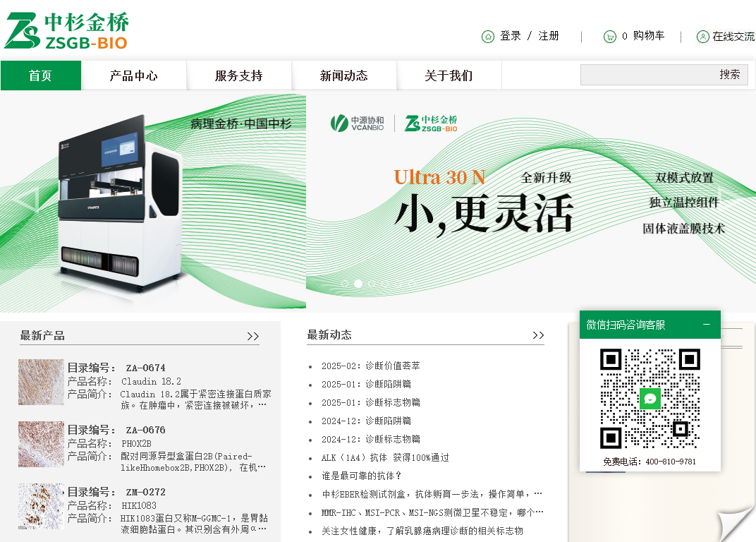Open news ALK（1A4）抗体 获得100%通过

385,457
